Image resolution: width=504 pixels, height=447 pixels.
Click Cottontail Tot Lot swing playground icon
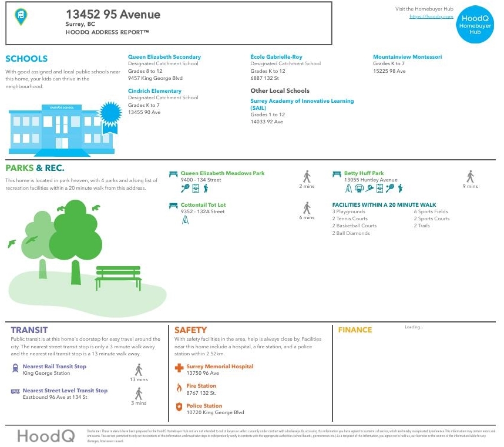pos(185,220)
